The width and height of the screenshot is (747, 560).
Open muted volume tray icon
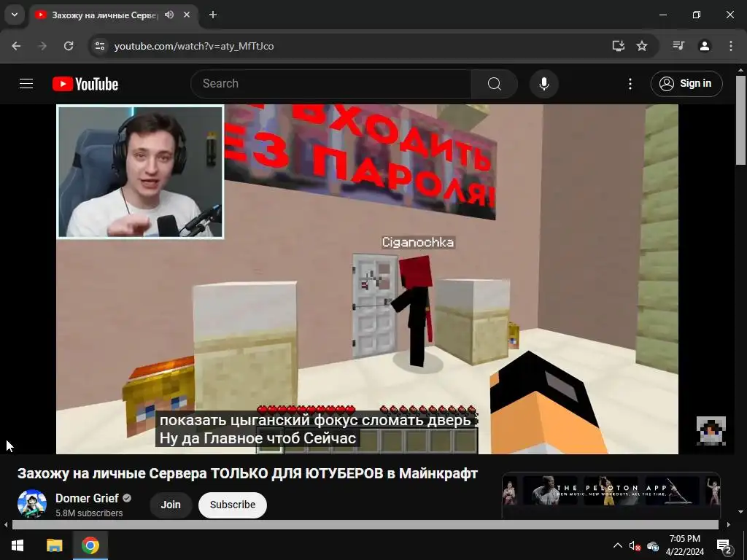coord(635,545)
